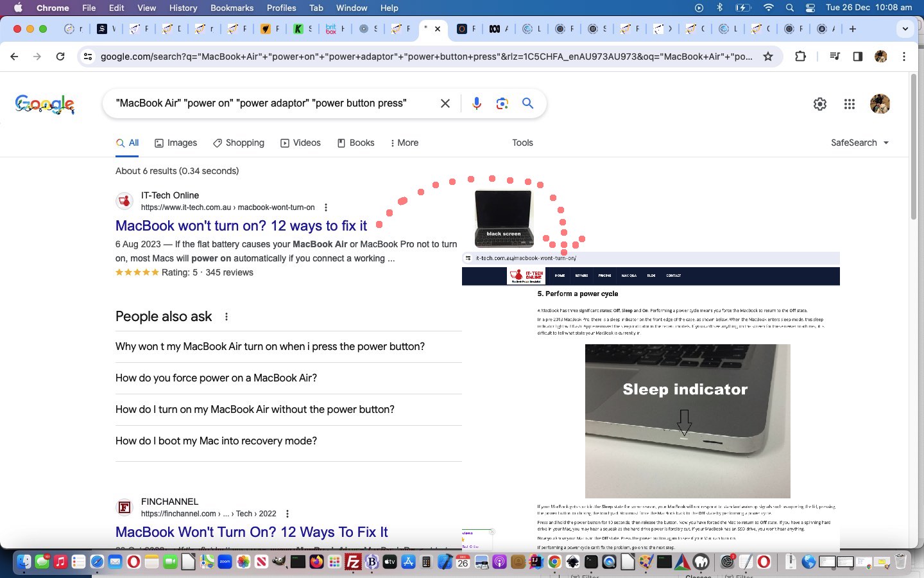Screen dimensions: 924x578
Task: Click "Rating: 5 · 345 reviews" text
Action: click(x=207, y=273)
